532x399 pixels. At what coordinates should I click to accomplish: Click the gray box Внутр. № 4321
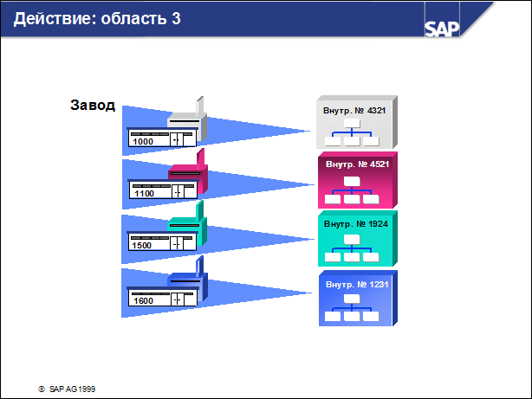click(x=357, y=122)
